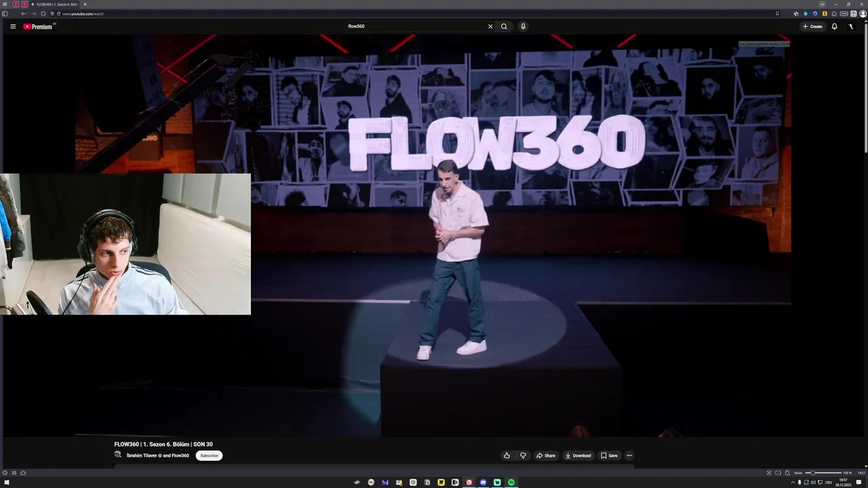Open the volume control in system tray
Screen dimensions: 868x488
click(x=813, y=482)
